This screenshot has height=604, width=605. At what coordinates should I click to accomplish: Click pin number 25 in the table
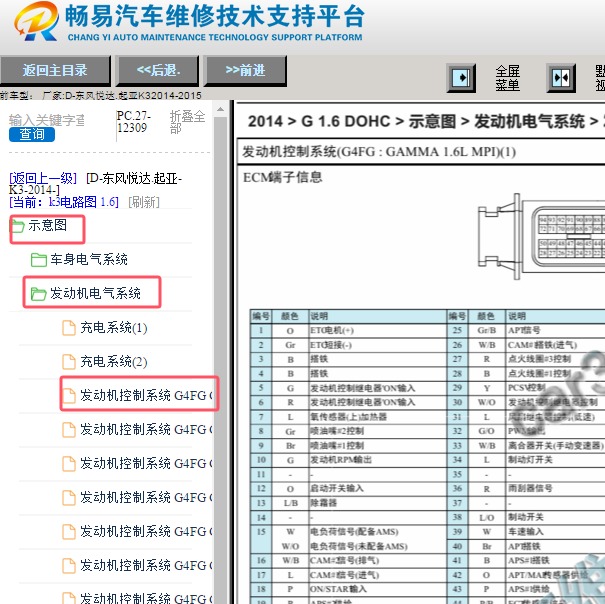pos(457,330)
